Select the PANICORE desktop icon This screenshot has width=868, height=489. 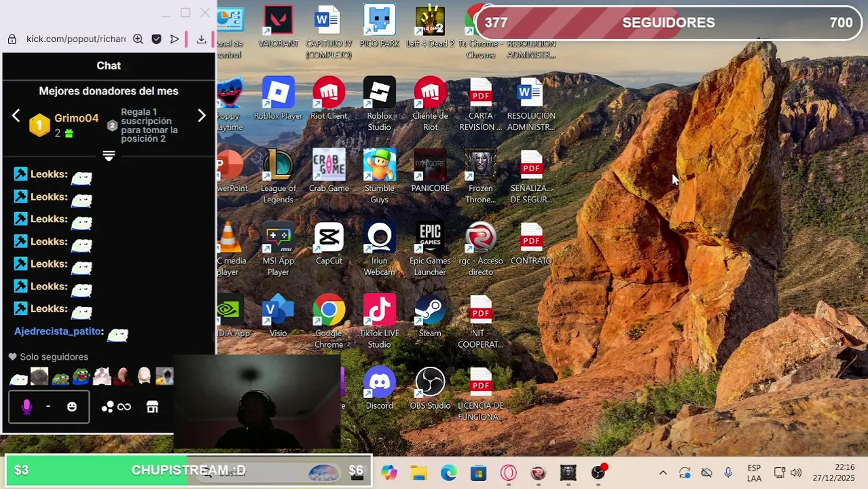tap(430, 172)
